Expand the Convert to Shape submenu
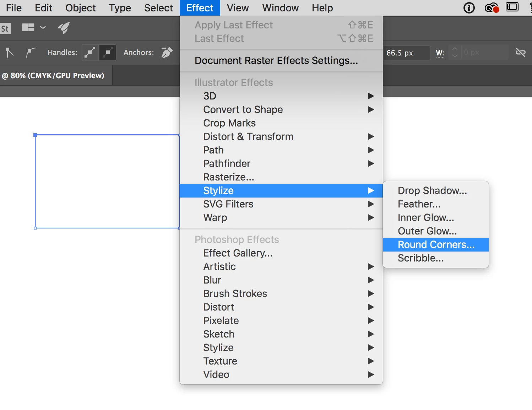Viewport: 532px width, 410px height. pyautogui.click(x=281, y=109)
